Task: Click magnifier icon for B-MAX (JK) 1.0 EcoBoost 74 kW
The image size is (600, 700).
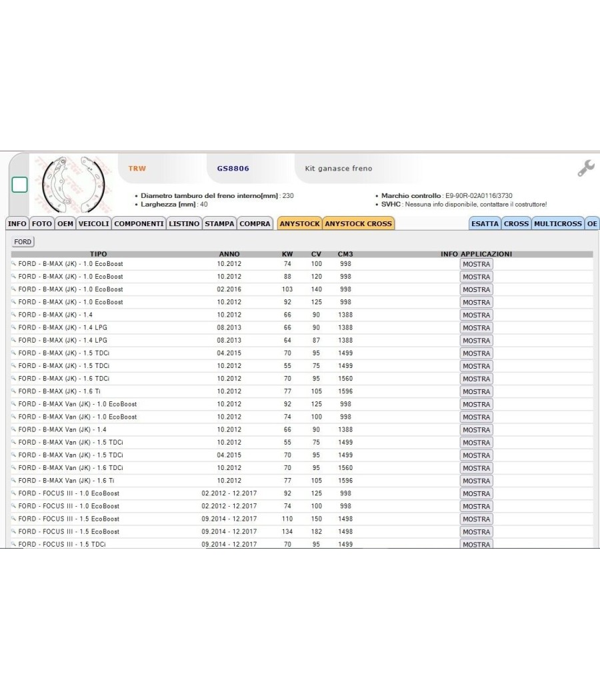Action: point(14,264)
